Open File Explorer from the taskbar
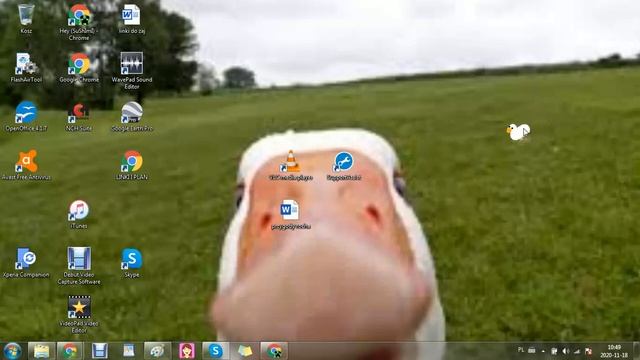The image size is (640, 360). 41,351
